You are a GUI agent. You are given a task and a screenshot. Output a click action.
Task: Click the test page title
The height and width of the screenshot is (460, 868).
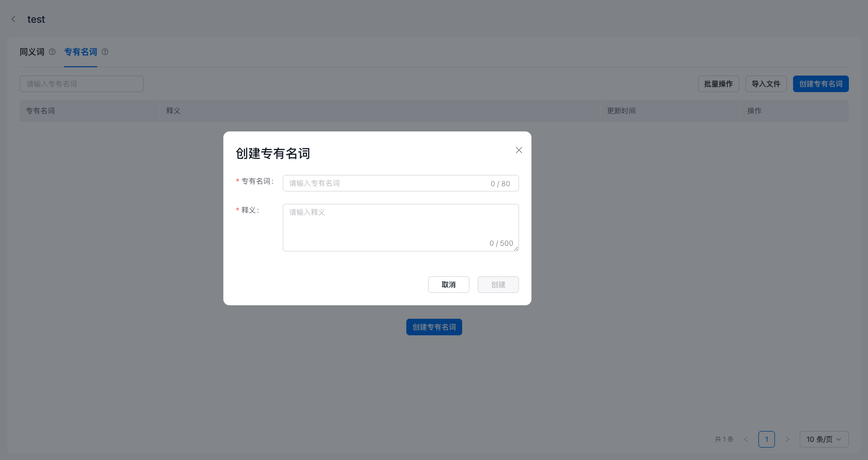[36, 19]
